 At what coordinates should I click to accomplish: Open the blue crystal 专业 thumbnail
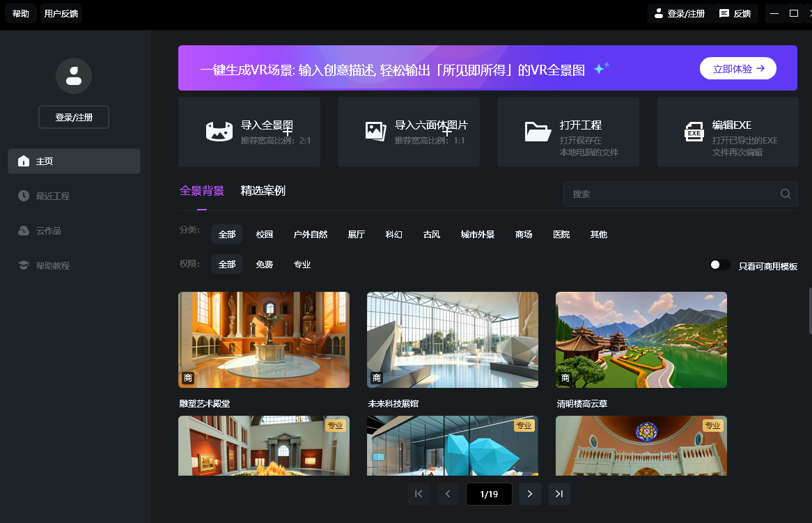[453, 446]
